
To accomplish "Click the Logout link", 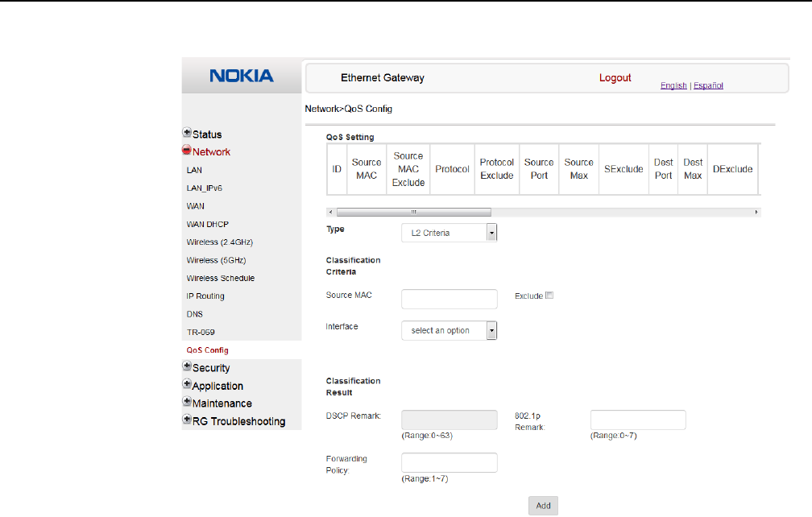I will coord(615,78).
